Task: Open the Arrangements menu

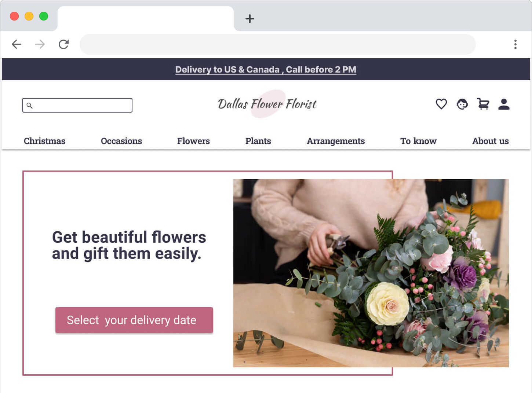Action: (x=336, y=141)
